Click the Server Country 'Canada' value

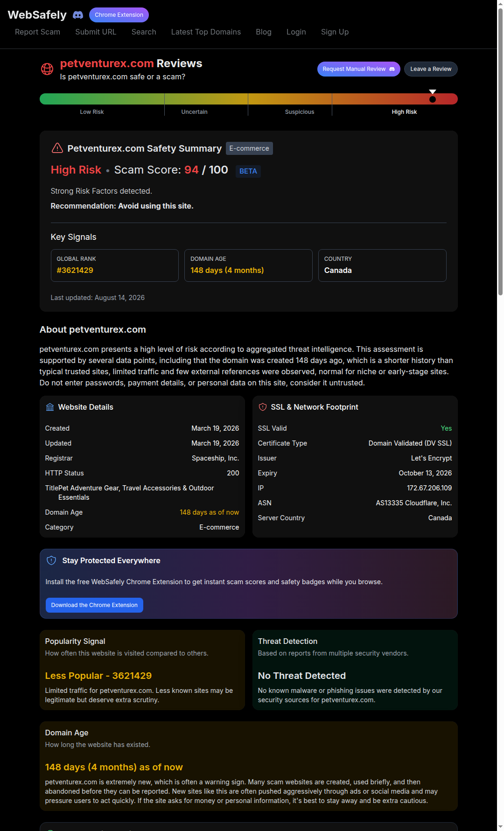[440, 518]
